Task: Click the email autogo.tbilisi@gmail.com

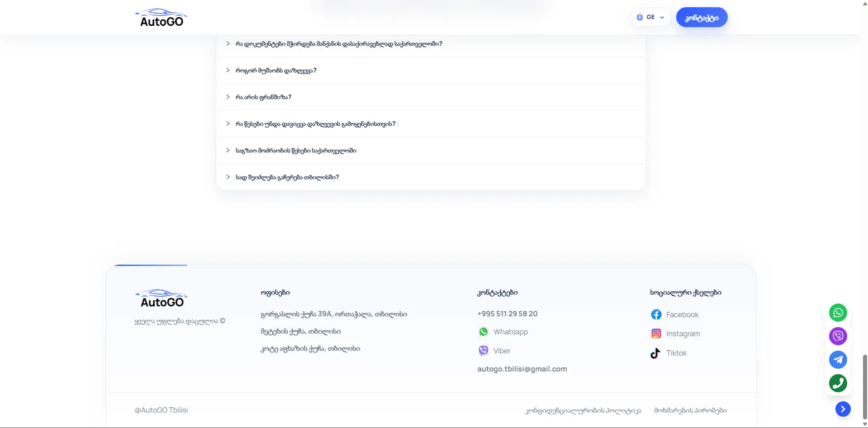Action: pyautogui.click(x=522, y=369)
